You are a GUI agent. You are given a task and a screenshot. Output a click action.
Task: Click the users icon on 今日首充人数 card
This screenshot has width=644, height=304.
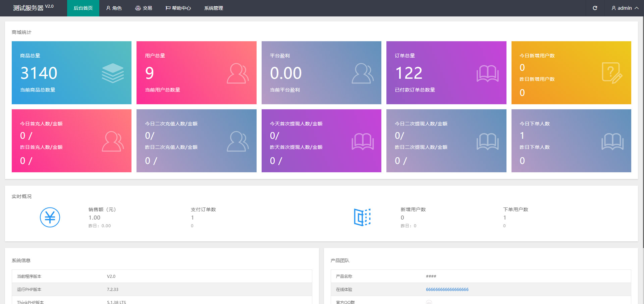point(113,141)
